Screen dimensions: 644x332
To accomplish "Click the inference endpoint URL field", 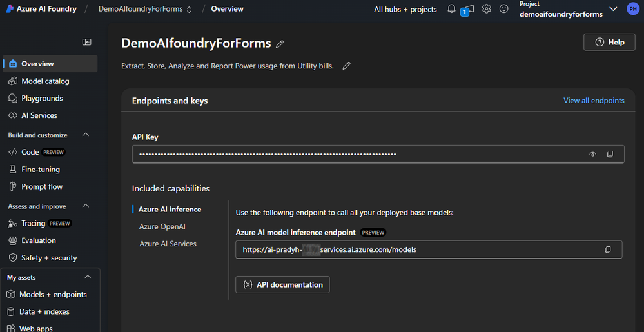I will 429,249.
